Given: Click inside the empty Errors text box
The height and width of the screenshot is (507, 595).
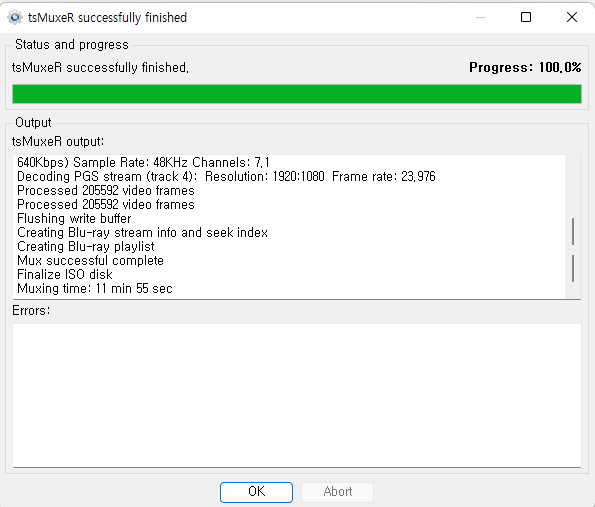Looking at the screenshot, I should tap(297, 395).
